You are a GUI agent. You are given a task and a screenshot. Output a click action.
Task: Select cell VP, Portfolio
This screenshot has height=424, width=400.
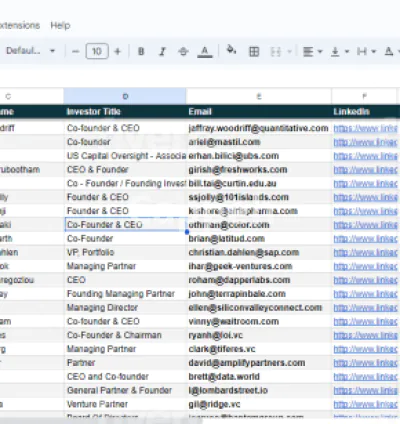point(125,252)
